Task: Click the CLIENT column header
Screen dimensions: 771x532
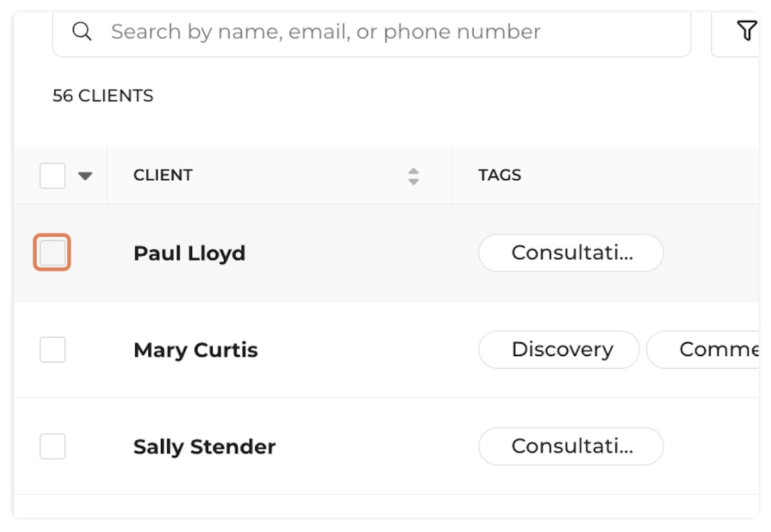Action: tap(164, 176)
